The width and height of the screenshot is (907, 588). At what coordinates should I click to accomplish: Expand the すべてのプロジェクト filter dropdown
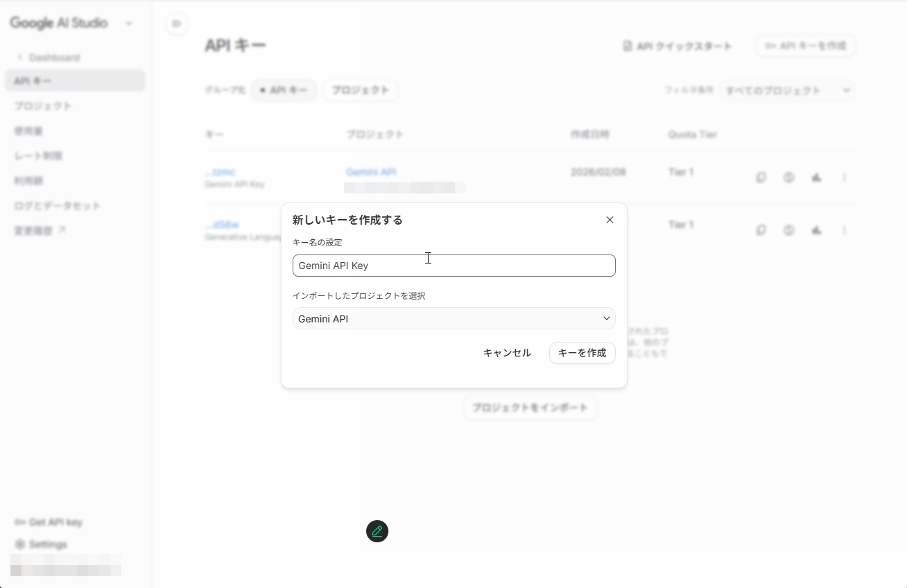pos(788,90)
